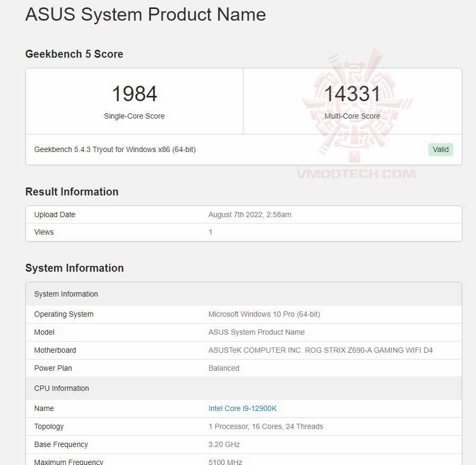Open the Intel Core i9-12900K link
Image resolution: width=476 pixels, height=465 pixels.
point(243,408)
